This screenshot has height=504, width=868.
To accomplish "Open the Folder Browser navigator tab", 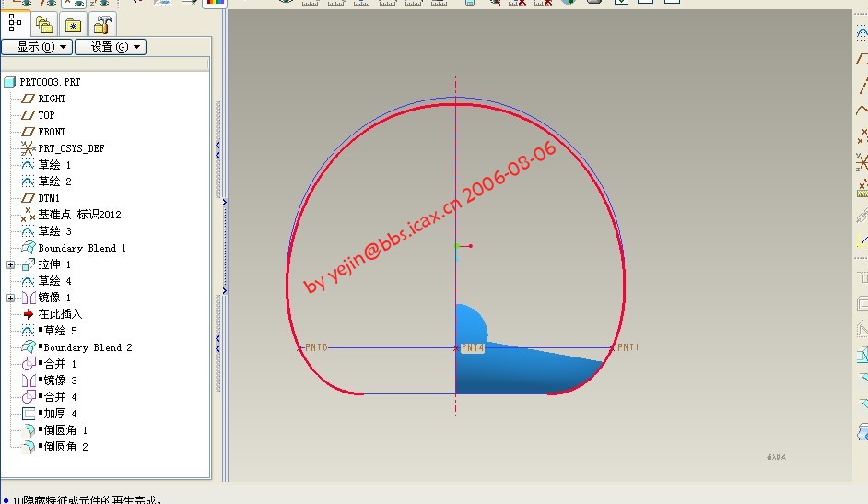I will point(44,25).
